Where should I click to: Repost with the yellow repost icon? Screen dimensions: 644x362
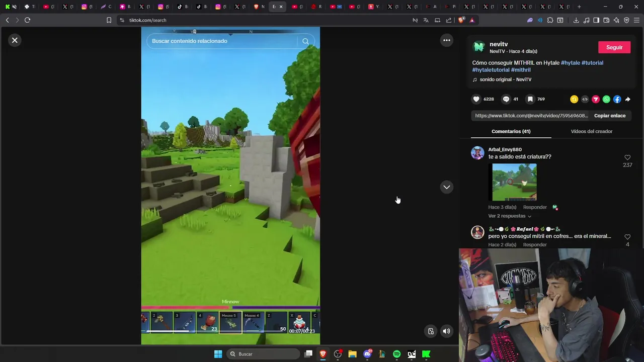[574, 99]
